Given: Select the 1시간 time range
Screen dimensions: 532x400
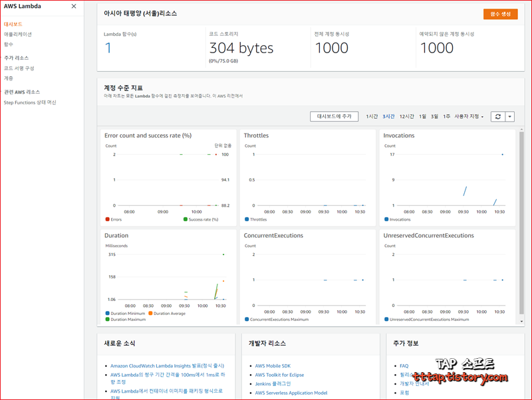Looking at the screenshot, I should [x=372, y=116].
